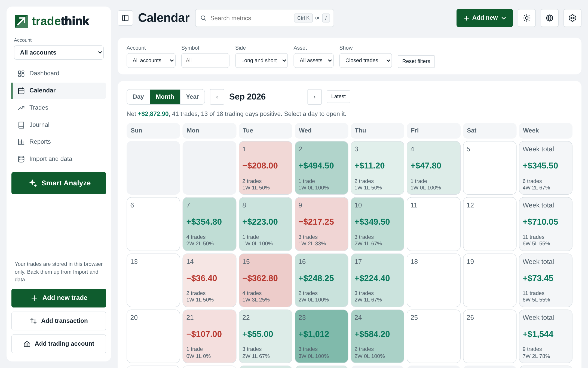Focus the Symbol filter field
This screenshot has width=588, height=368.
pos(205,61)
